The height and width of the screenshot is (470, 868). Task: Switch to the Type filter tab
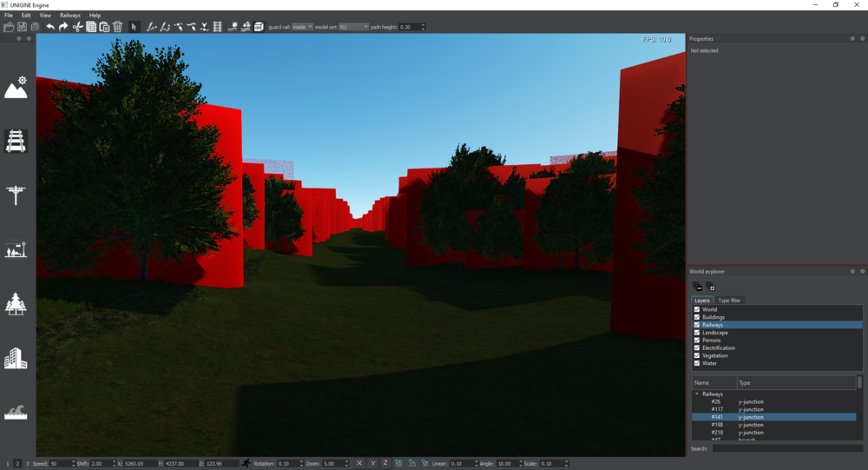(x=729, y=301)
